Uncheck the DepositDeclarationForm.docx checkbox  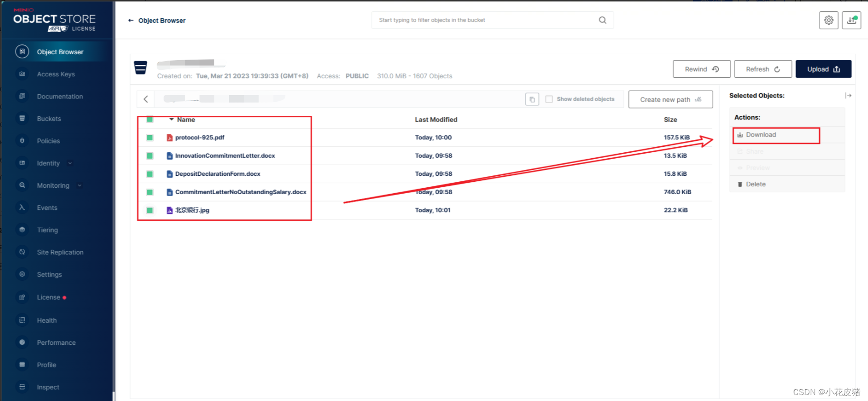point(150,174)
